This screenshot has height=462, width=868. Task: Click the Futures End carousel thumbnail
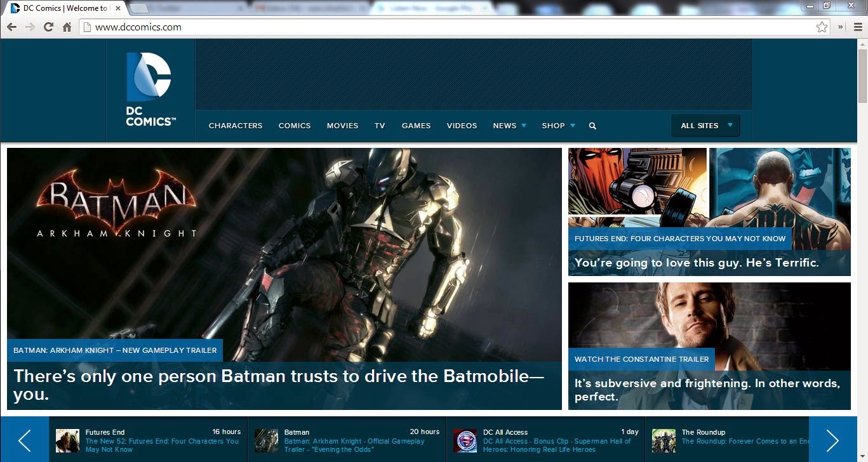67,440
